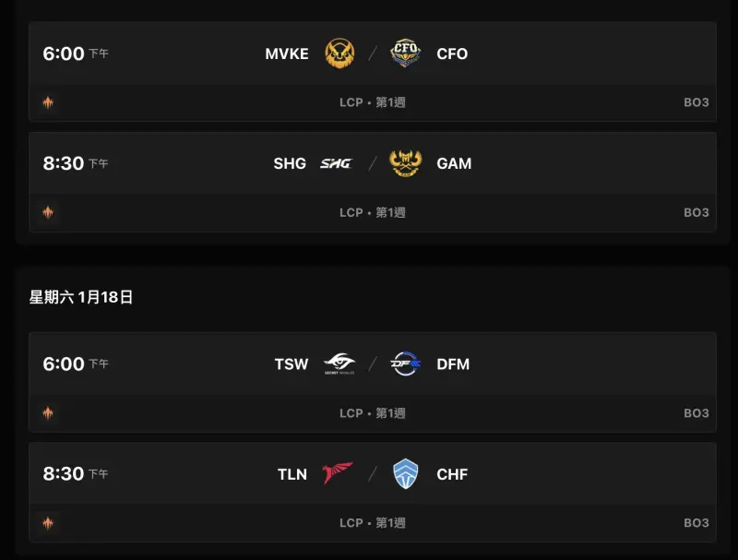Click the TSW Secret Whales logo
This screenshot has width=738, height=560.
pos(339,363)
